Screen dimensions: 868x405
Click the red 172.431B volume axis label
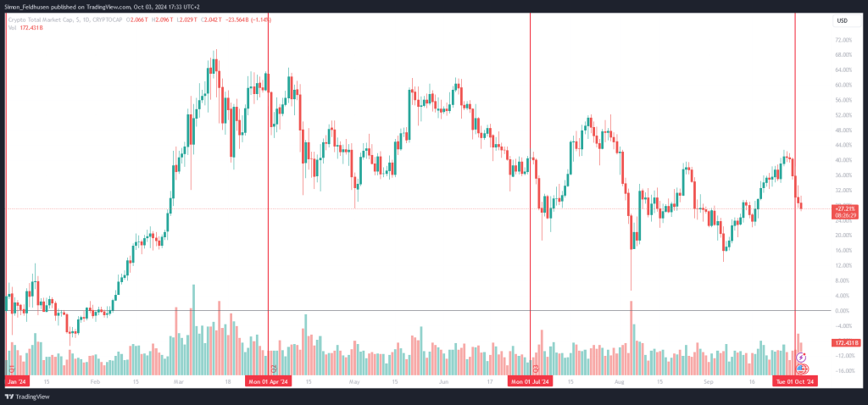click(845, 343)
